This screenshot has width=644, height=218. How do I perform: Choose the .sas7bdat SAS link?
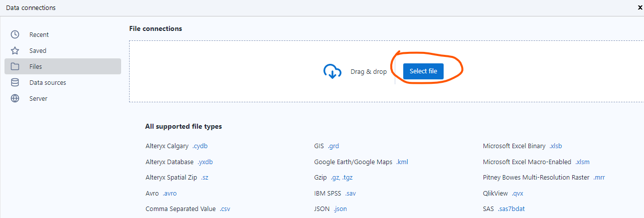pyautogui.click(x=512, y=209)
